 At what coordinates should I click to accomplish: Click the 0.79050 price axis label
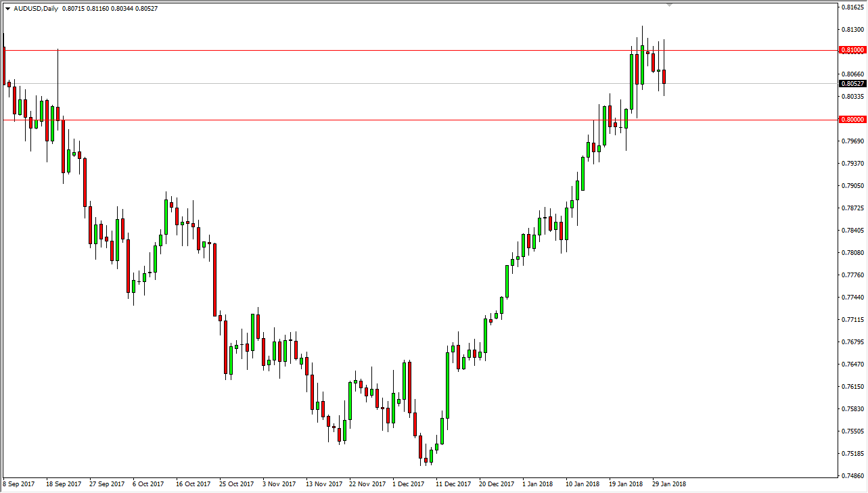coord(852,186)
